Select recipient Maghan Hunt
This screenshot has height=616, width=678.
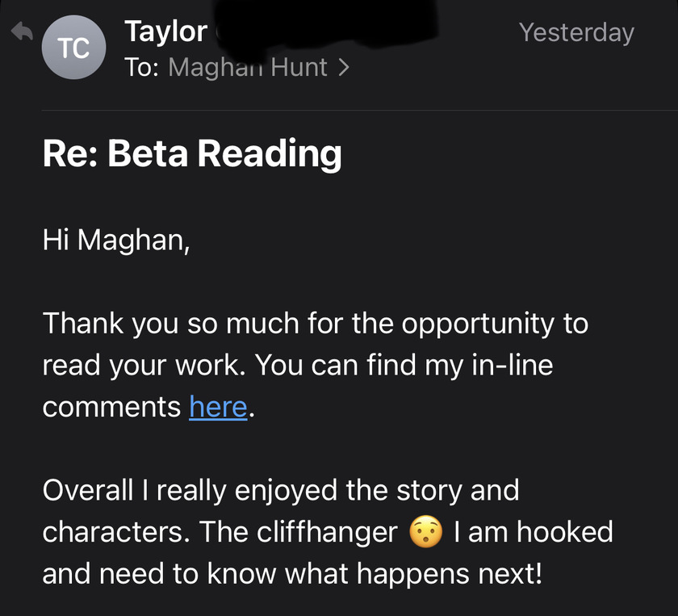click(247, 68)
